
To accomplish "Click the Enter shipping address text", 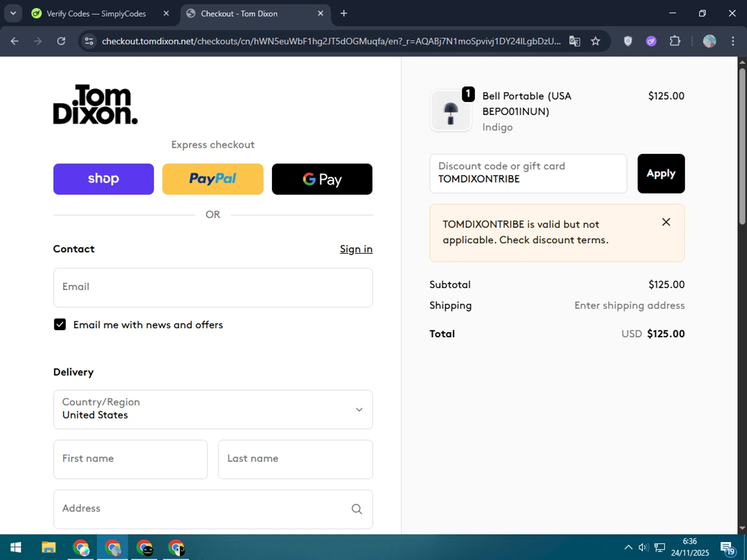I will click(x=629, y=306).
